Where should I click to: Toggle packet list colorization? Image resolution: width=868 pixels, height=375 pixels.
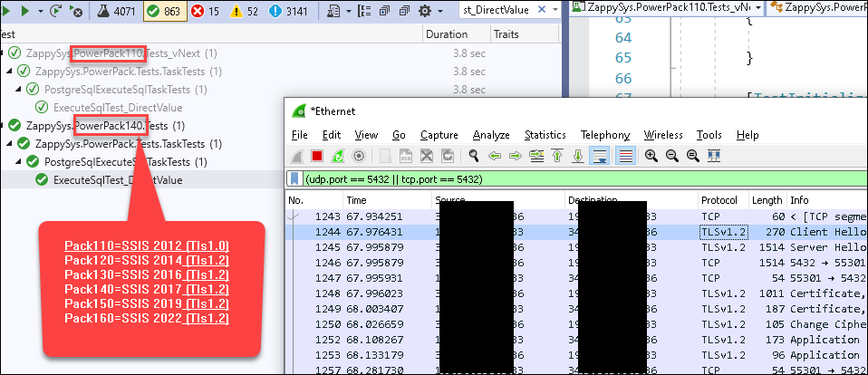tap(625, 156)
